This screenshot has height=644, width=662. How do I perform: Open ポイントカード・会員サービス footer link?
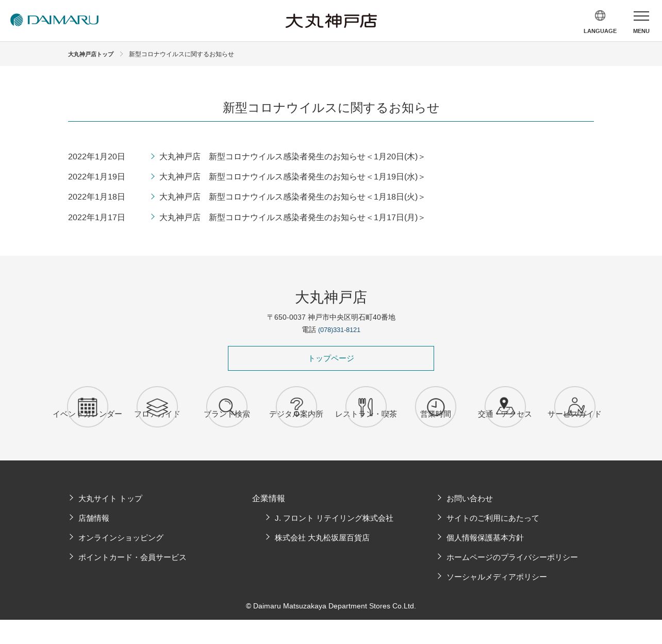point(133,557)
